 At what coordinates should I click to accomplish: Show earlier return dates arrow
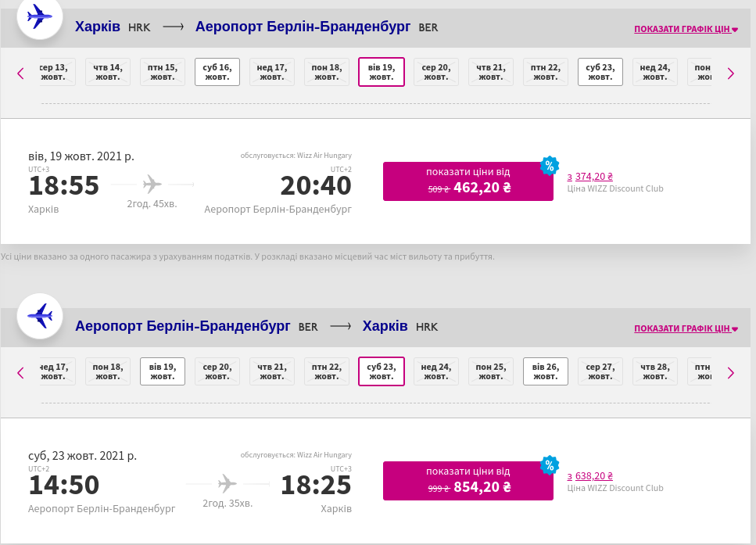[x=20, y=372]
